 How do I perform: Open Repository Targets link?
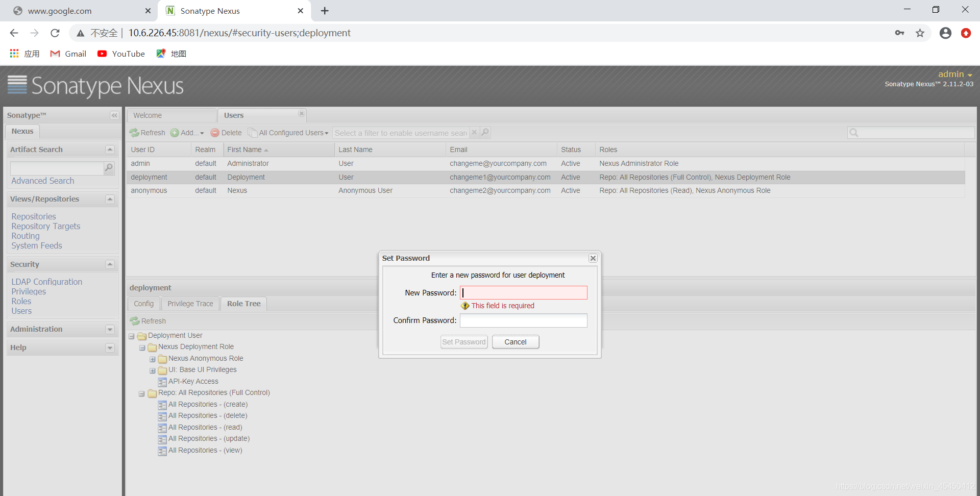[x=46, y=226]
